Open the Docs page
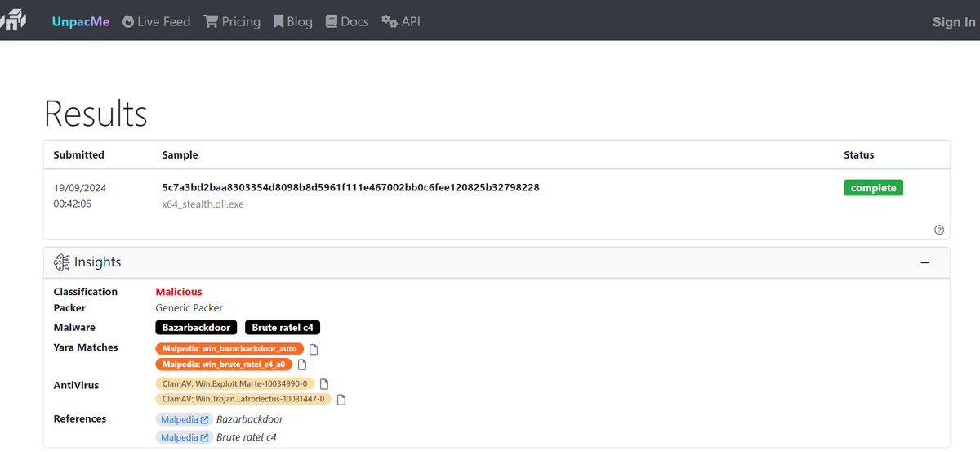Image resolution: width=980 pixels, height=452 pixels. pyautogui.click(x=347, y=21)
